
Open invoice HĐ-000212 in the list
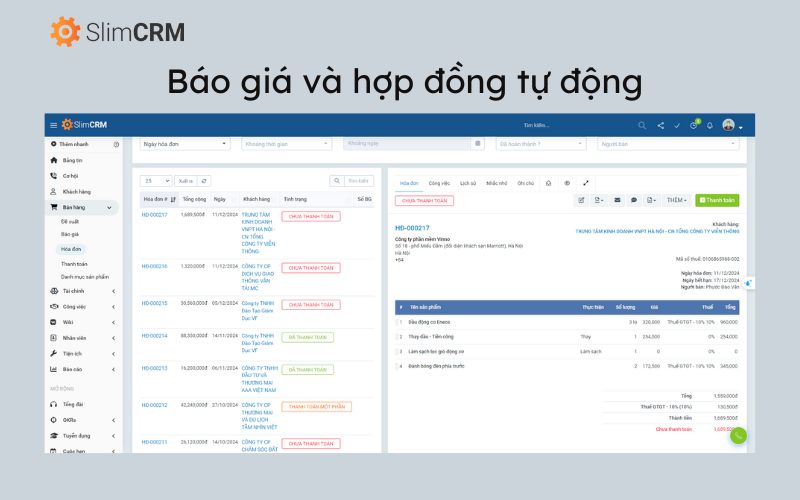[x=155, y=406]
